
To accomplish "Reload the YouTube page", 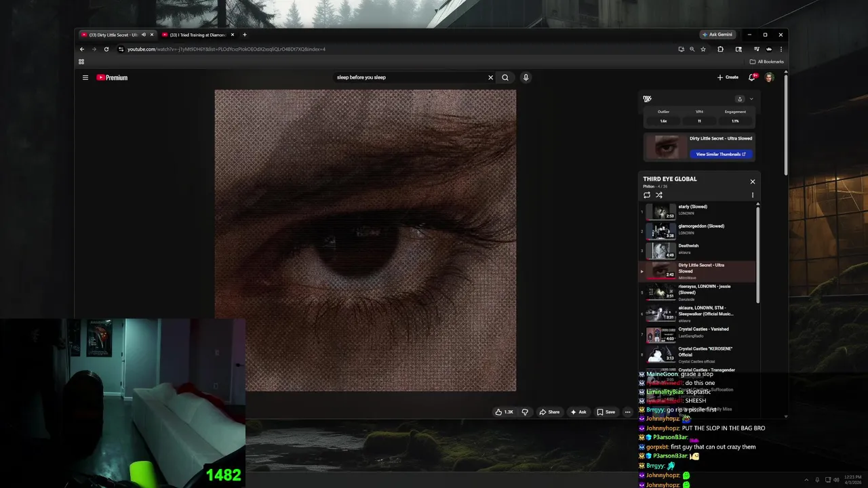I will click(106, 49).
